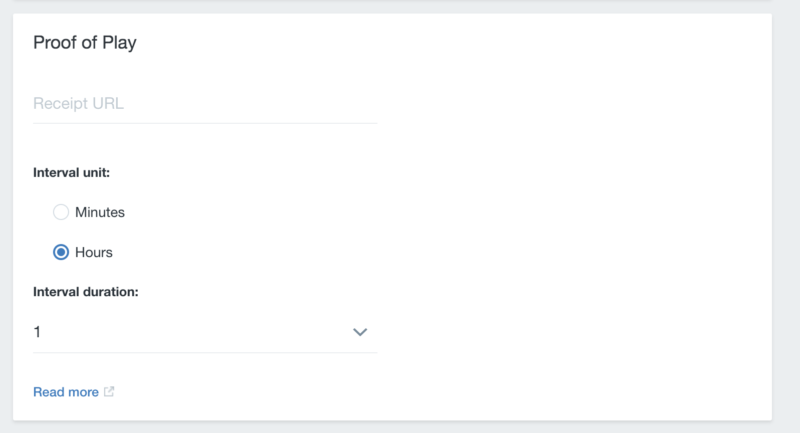Screen dimensions: 800x433
Task: Click the "Minutes" option label text
Action: (100, 212)
